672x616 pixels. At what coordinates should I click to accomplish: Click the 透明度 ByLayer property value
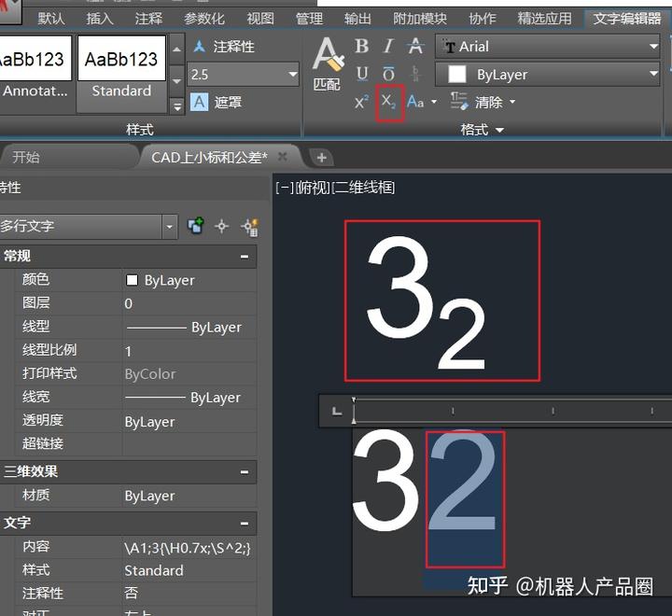[189, 421]
